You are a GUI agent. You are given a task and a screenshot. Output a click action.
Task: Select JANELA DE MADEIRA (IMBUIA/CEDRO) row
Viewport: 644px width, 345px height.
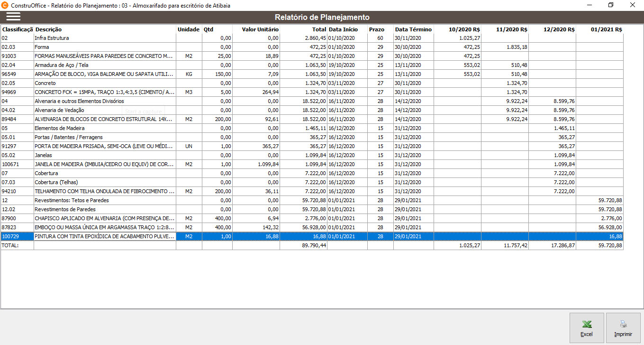coord(312,164)
